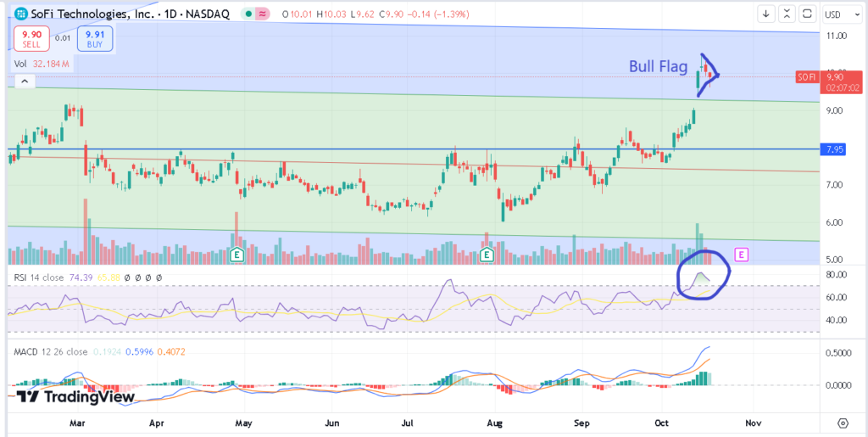Click the Vol 32.184M indicator legend
868x437 pixels.
pos(42,64)
